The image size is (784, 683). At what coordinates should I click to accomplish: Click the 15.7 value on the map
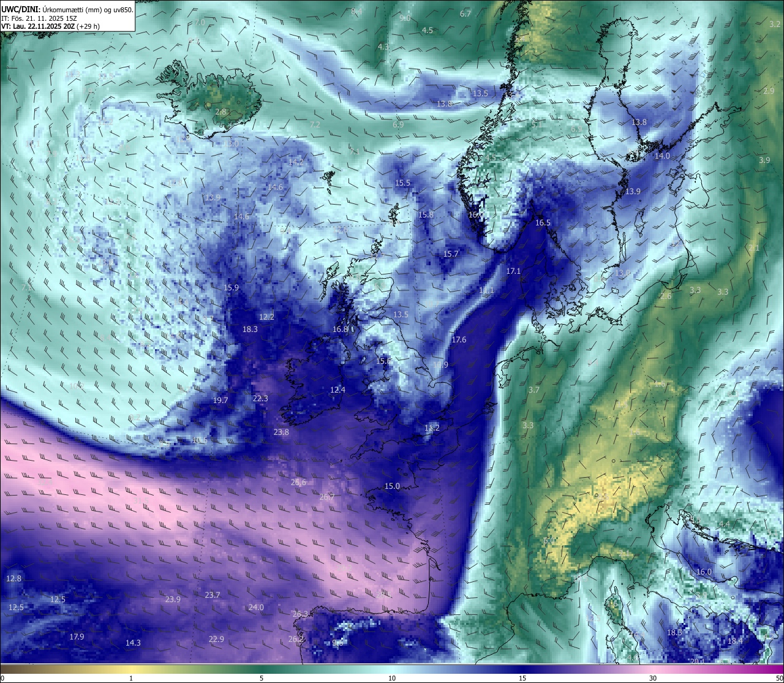click(451, 254)
